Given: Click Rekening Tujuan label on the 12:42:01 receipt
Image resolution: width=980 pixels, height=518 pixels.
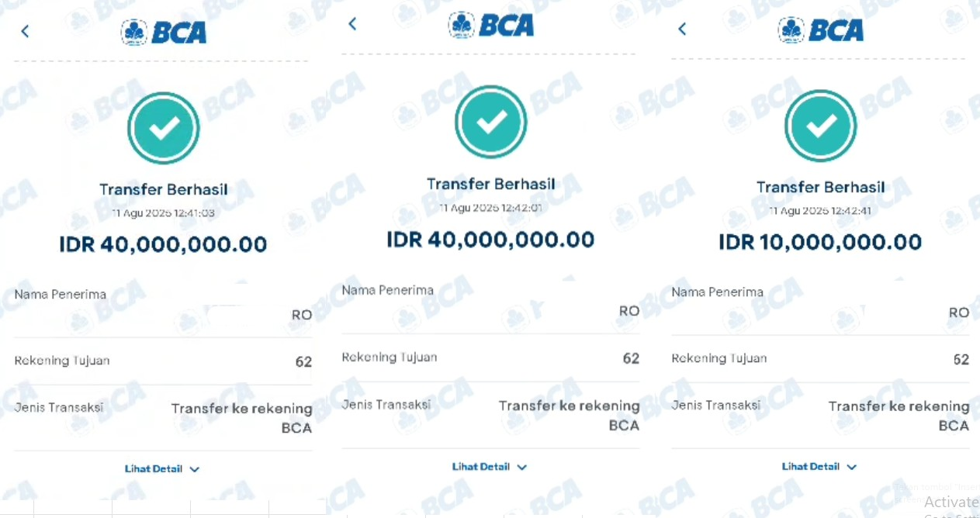Looking at the screenshot, I should 390,357.
